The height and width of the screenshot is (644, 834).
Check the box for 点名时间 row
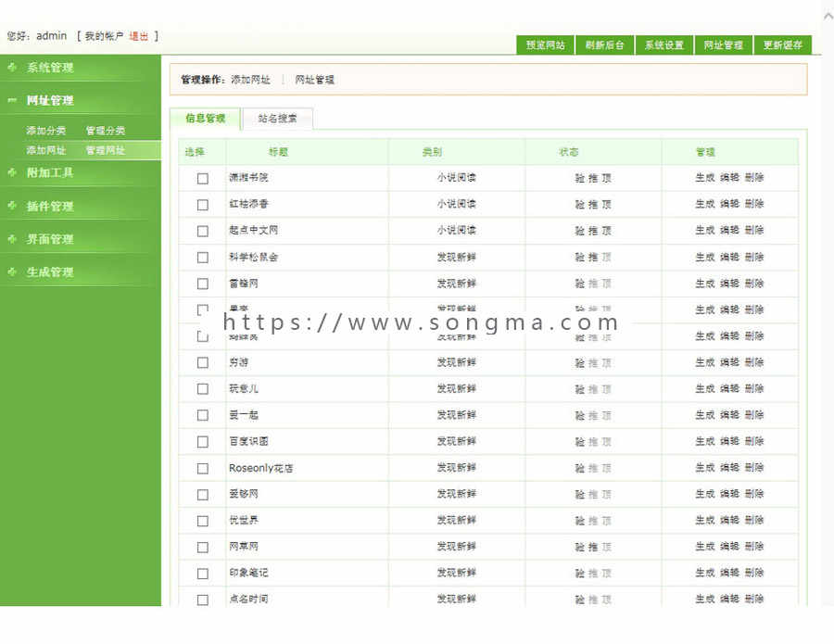203,600
